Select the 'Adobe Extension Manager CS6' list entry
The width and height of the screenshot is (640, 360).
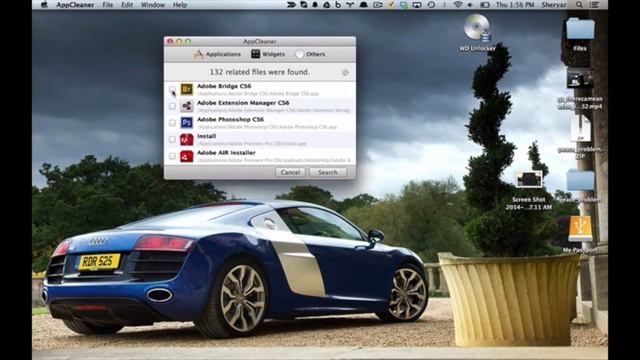click(x=260, y=106)
